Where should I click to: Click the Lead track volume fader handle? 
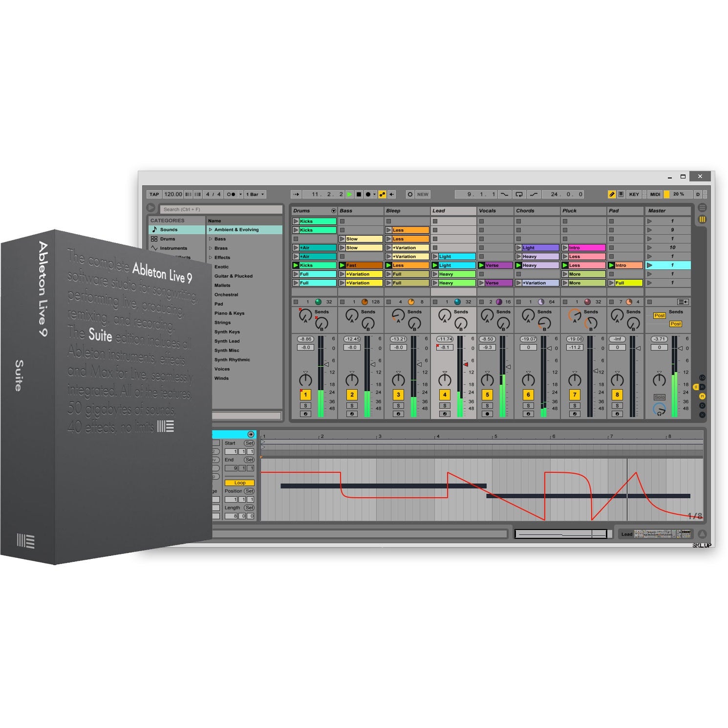pyautogui.click(x=466, y=364)
